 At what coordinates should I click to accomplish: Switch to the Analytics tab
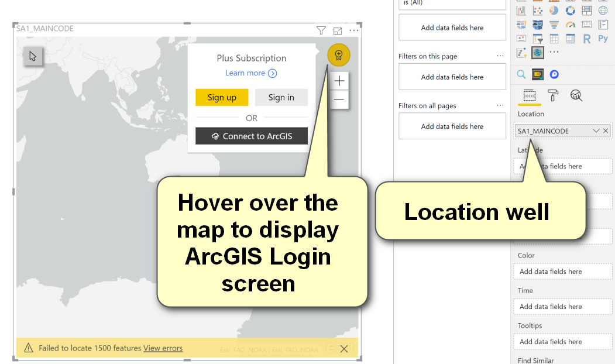576,95
